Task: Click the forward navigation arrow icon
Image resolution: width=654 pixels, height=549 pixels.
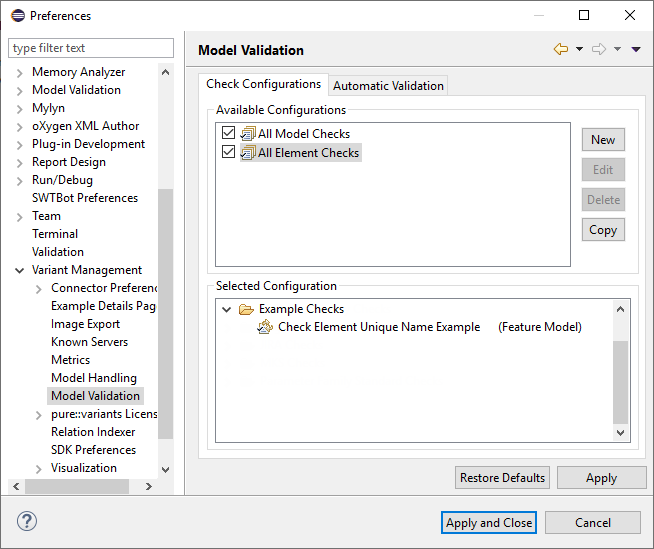Action: (x=599, y=50)
